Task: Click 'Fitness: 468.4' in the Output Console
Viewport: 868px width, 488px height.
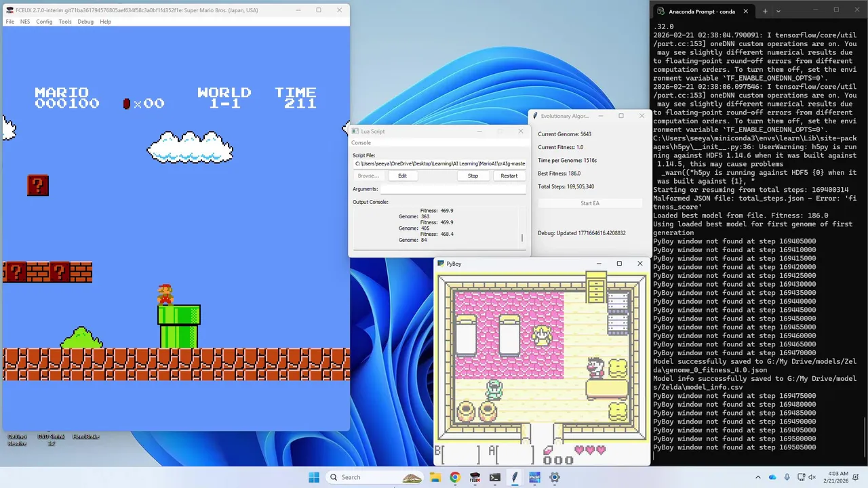Action: coord(437,234)
